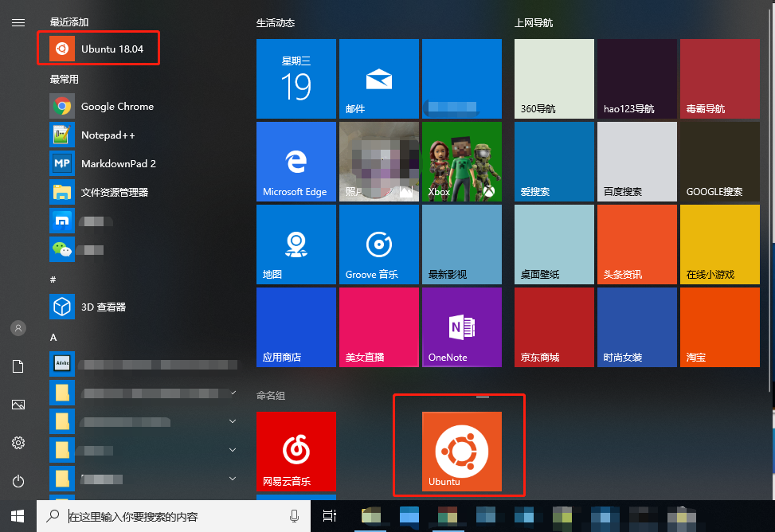Image resolution: width=775 pixels, height=532 pixels.
Task: Open the 3D 查看器 app
Action: coord(143,307)
